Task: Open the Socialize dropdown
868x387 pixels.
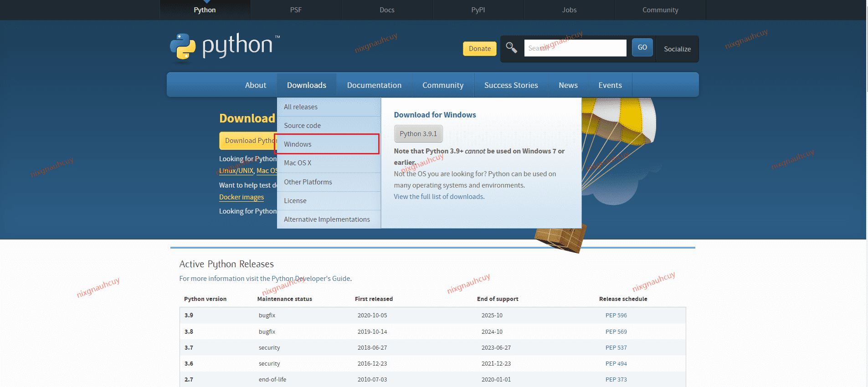Action: pos(677,49)
